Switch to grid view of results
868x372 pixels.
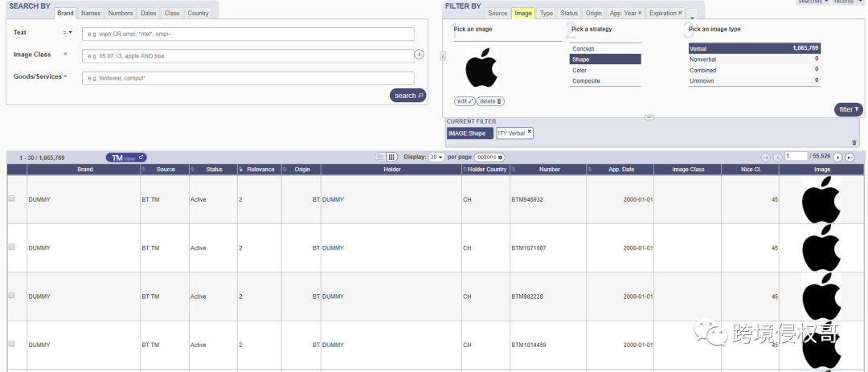click(391, 157)
